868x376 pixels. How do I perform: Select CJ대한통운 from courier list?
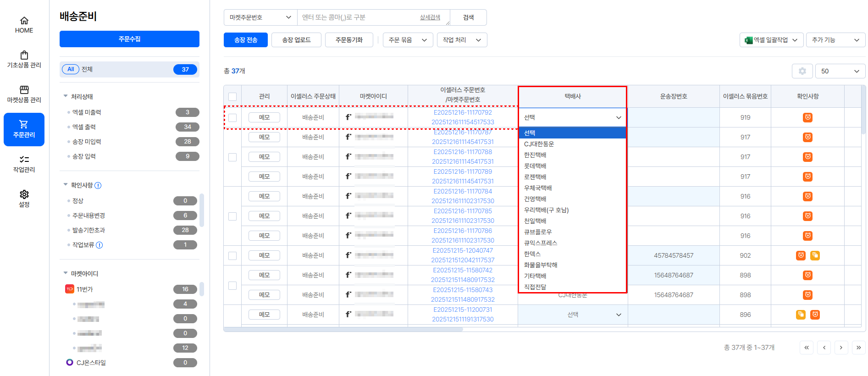click(x=539, y=144)
